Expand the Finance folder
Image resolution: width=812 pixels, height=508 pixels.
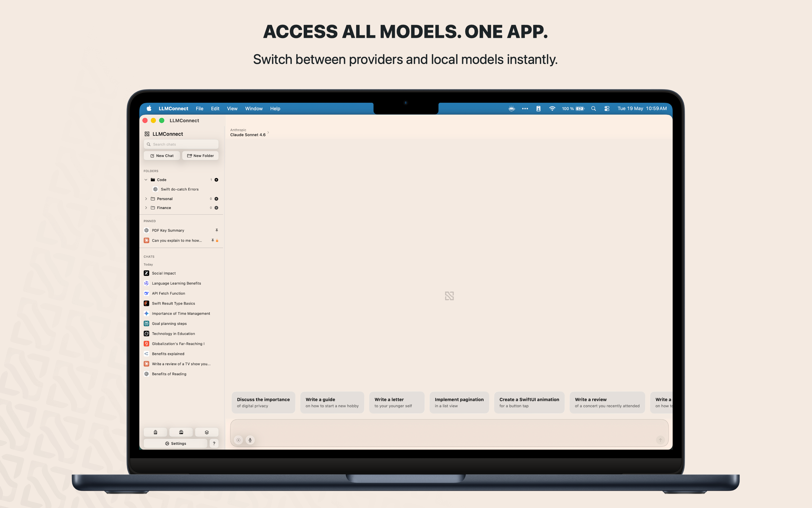pyautogui.click(x=146, y=208)
